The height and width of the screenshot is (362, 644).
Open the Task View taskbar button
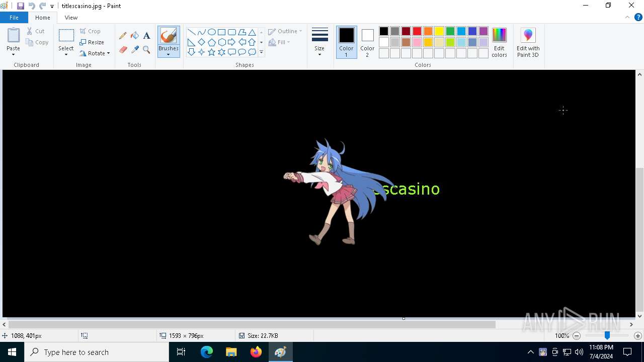coord(182,352)
